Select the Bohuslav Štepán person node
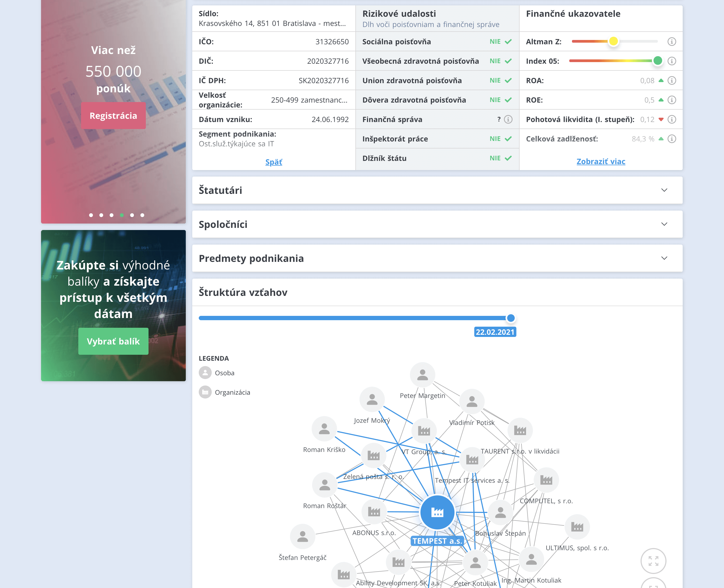The image size is (724, 588). pyautogui.click(x=500, y=512)
